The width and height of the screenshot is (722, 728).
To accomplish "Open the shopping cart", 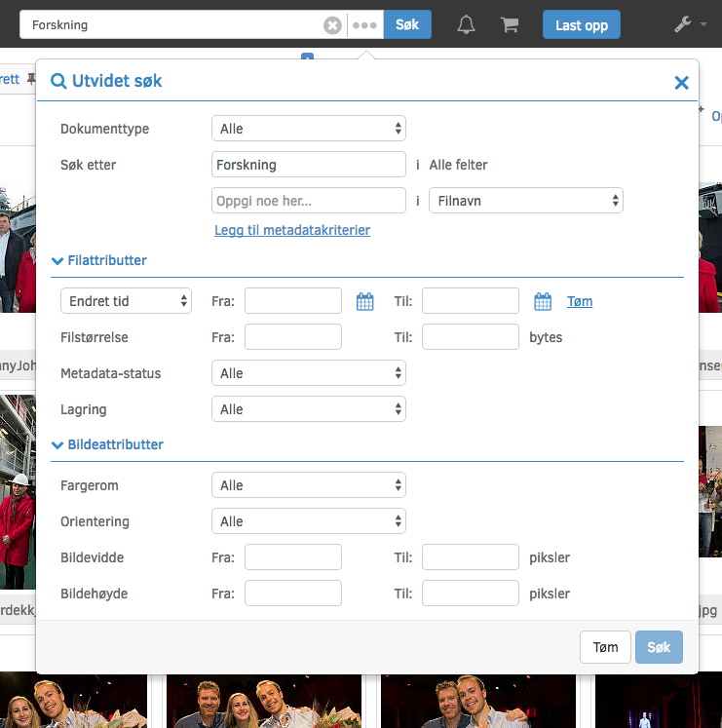I will coord(510,25).
